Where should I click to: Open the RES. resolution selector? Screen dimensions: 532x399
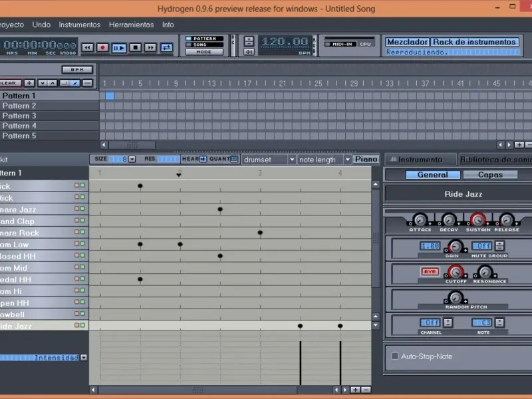[x=169, y=159]
